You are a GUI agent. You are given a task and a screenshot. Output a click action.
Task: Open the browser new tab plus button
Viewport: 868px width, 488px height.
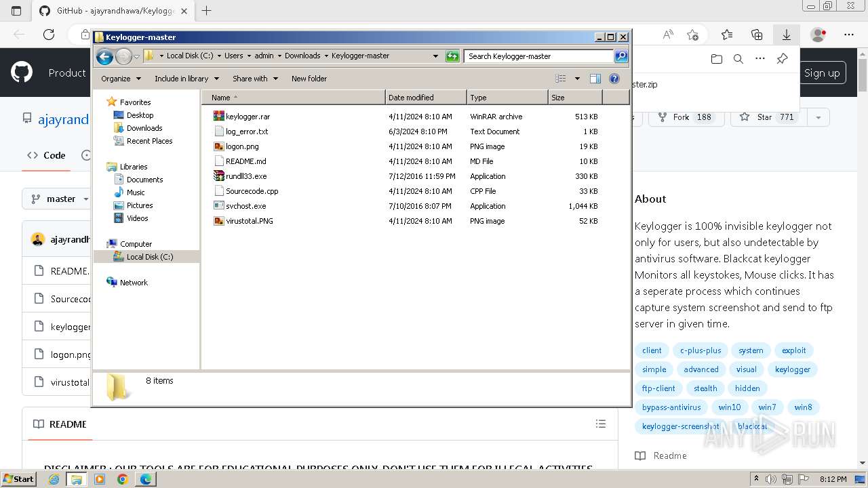pyautogui.click(x=207, y=11)
